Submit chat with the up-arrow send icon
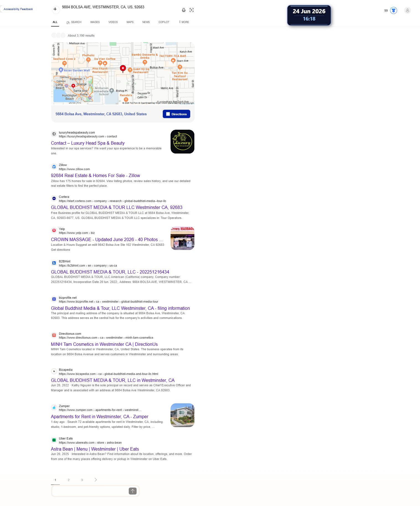 point(133,491)
